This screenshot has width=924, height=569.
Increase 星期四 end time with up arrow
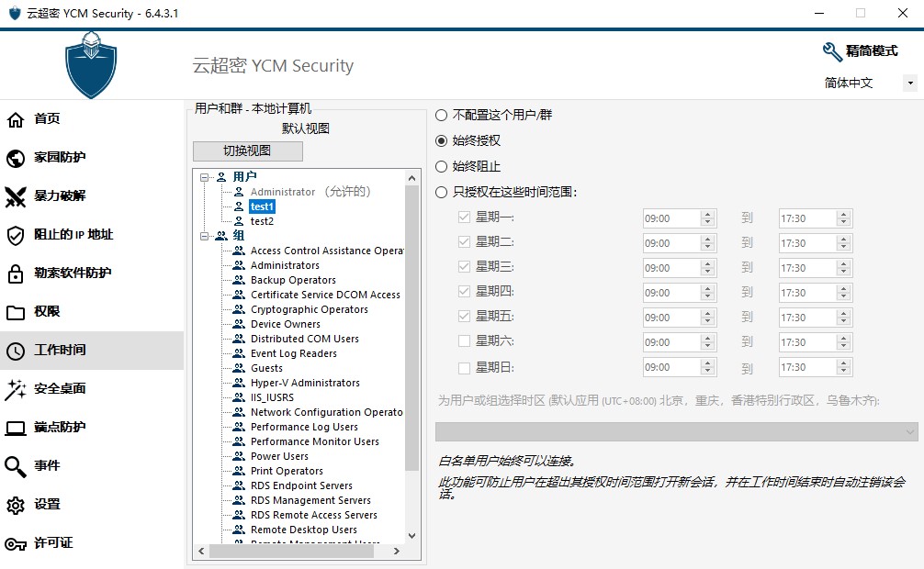[844, 288]
